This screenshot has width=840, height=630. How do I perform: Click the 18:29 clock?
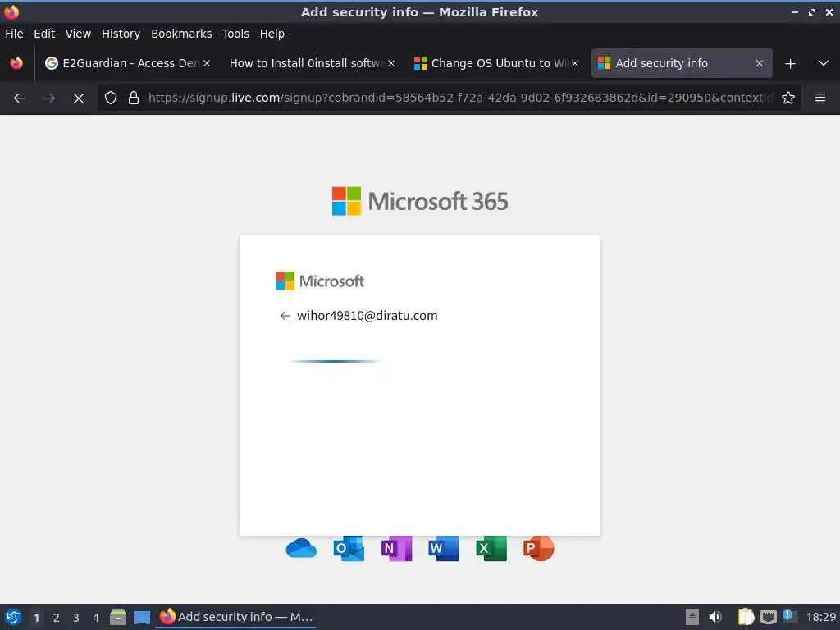click(820, 617)
